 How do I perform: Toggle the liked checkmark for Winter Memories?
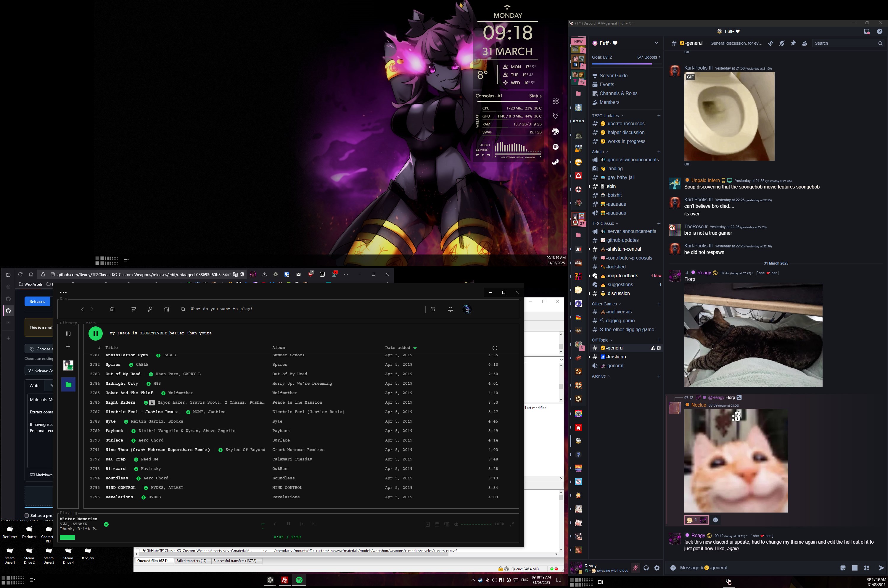(x=106, y=524)
